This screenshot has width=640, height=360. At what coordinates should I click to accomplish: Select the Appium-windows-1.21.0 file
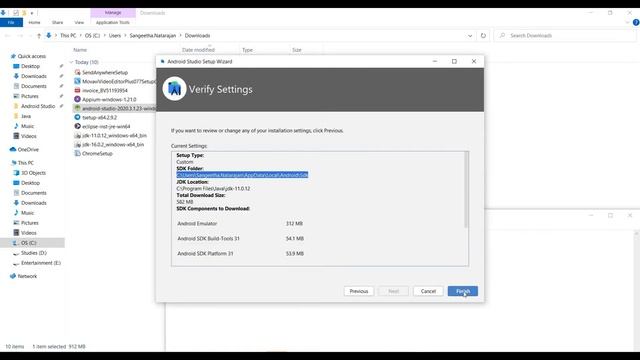[x=109, y=99]
